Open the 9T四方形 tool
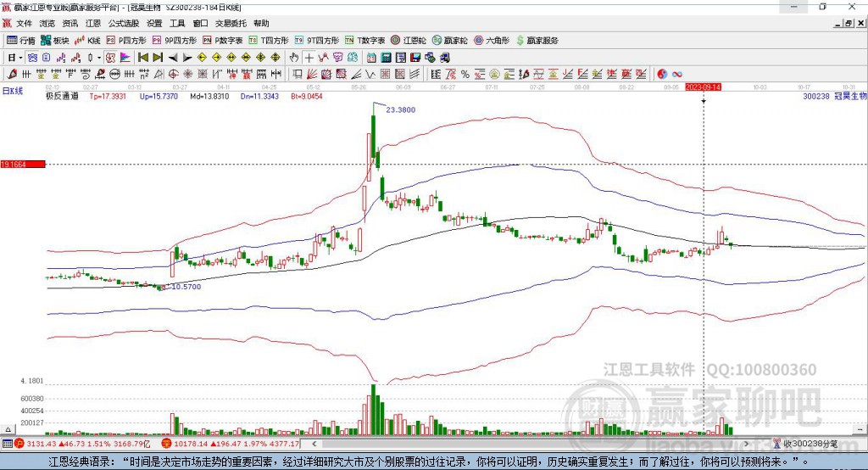The width and height of the screenshot is (868, 470). (317, 41)
